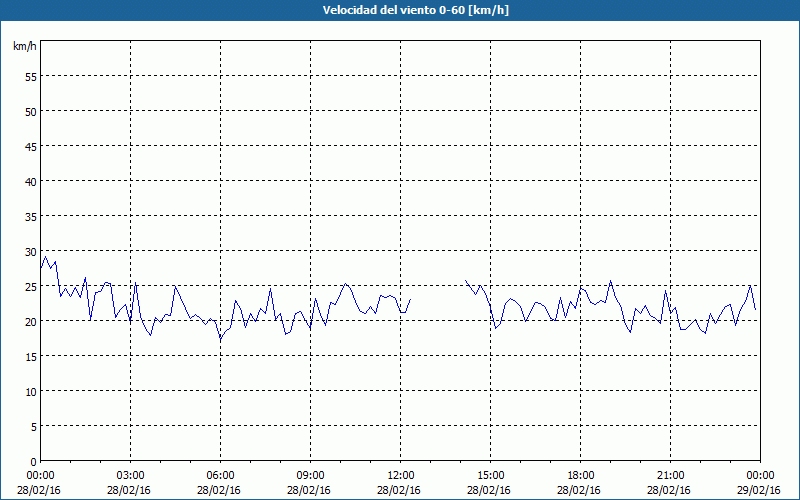The height and width of the screenshot is (500, 800).
Task: Select the y-axis value 30
Action: click(31, 252)
